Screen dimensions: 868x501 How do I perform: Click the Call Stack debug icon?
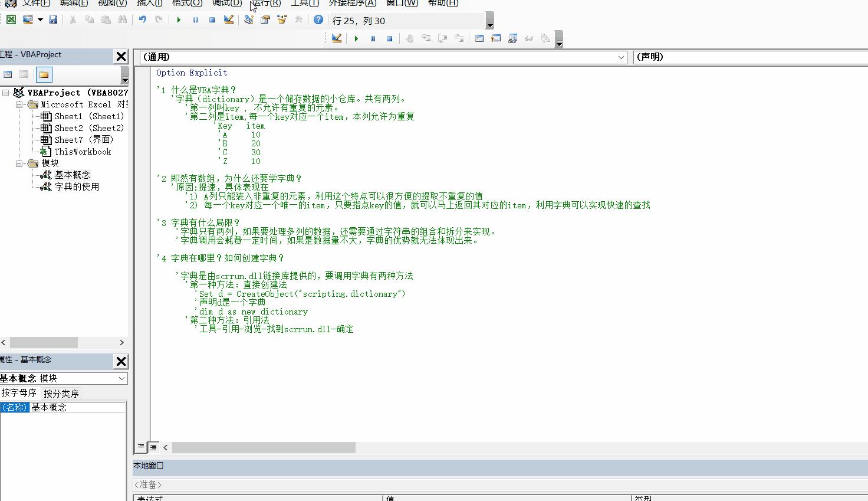(545, 38)
